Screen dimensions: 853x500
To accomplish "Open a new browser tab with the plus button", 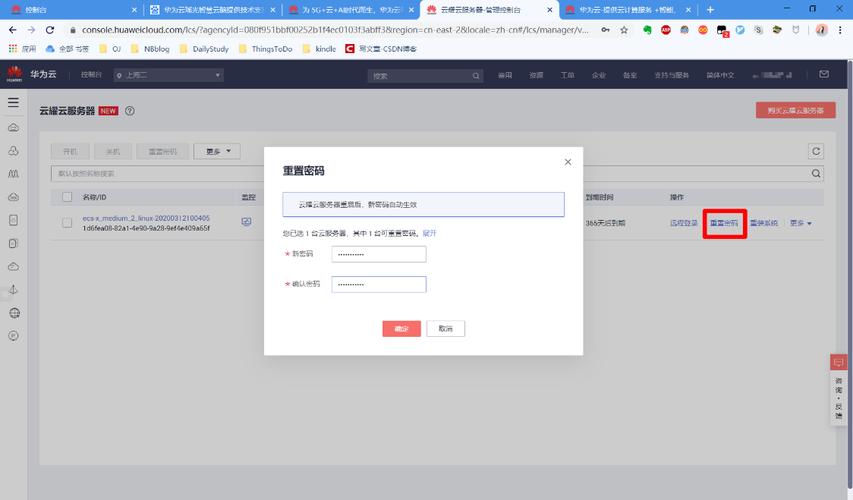I will [x=710, y=10].
